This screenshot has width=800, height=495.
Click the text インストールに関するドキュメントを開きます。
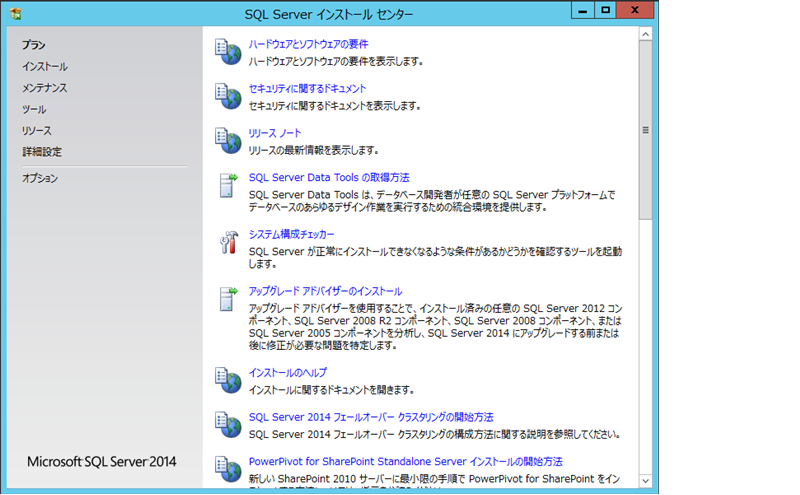331,390
